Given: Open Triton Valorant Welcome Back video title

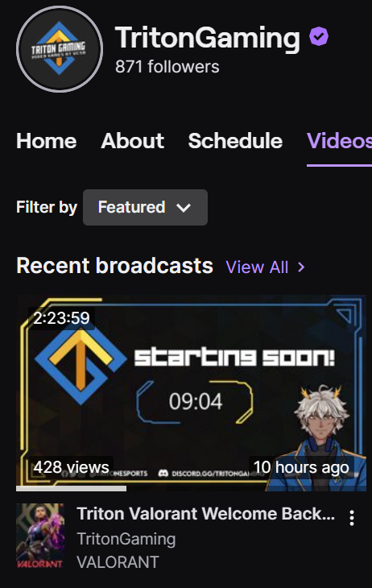Looking at the screenshot, I should tap(206, 514).
